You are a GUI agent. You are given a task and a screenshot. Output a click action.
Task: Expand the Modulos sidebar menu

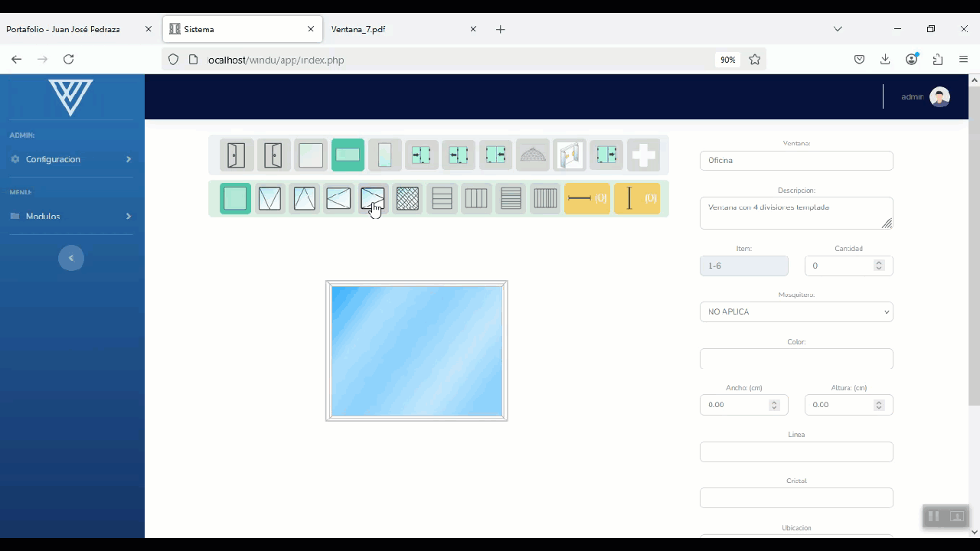70,217
